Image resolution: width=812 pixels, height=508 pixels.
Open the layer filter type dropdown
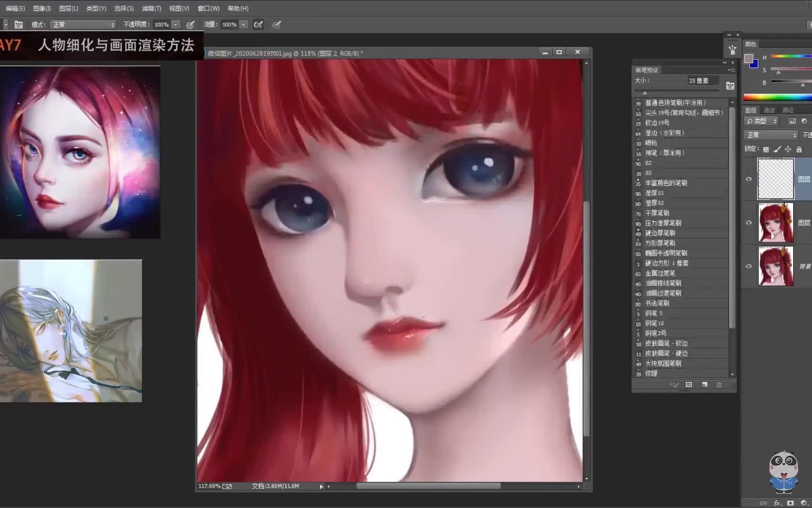pyautogui.click(x=762, y=121)
